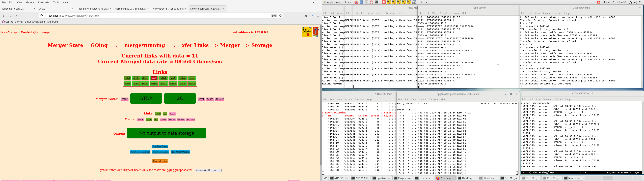Select link aida3 highlighted in red

[x=154, y=78]
